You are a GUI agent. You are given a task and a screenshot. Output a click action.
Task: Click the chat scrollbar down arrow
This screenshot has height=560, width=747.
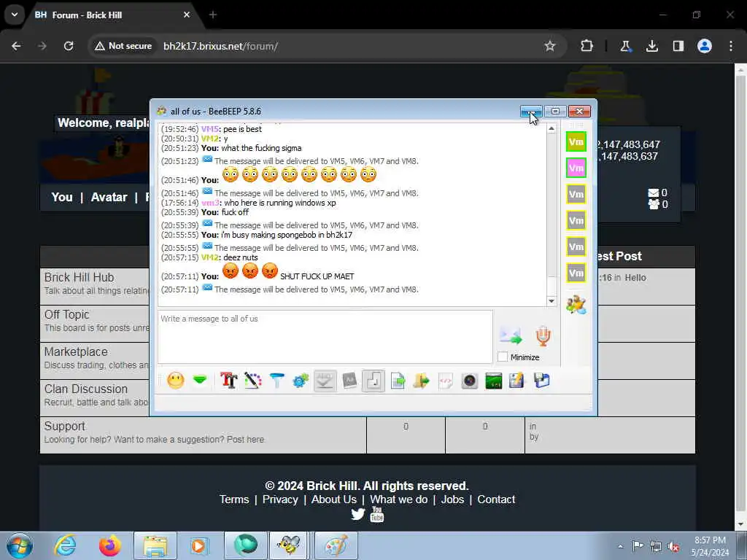coord(551,300)
